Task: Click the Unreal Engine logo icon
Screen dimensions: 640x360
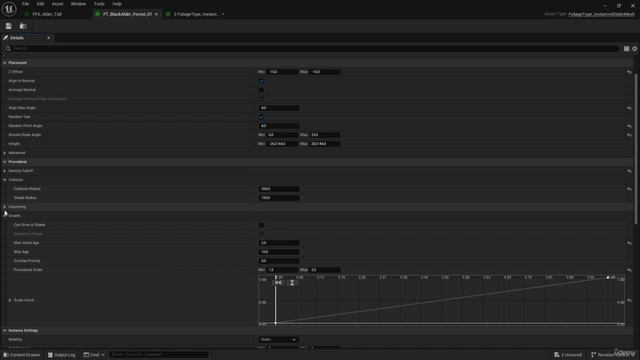Action: click(x=9, y=9)
